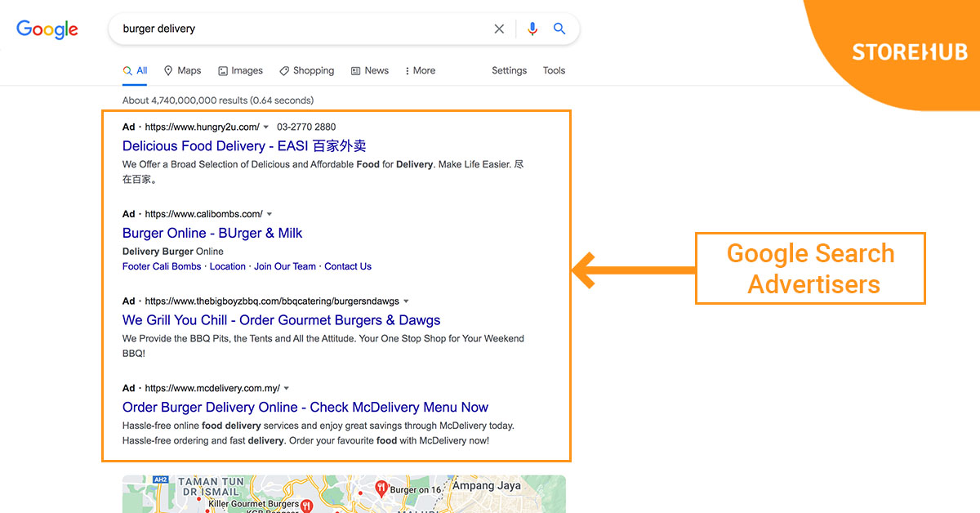Click the Killer Gourmet Burgers map pin
The image size is (980, 513).
click(307, 506)
